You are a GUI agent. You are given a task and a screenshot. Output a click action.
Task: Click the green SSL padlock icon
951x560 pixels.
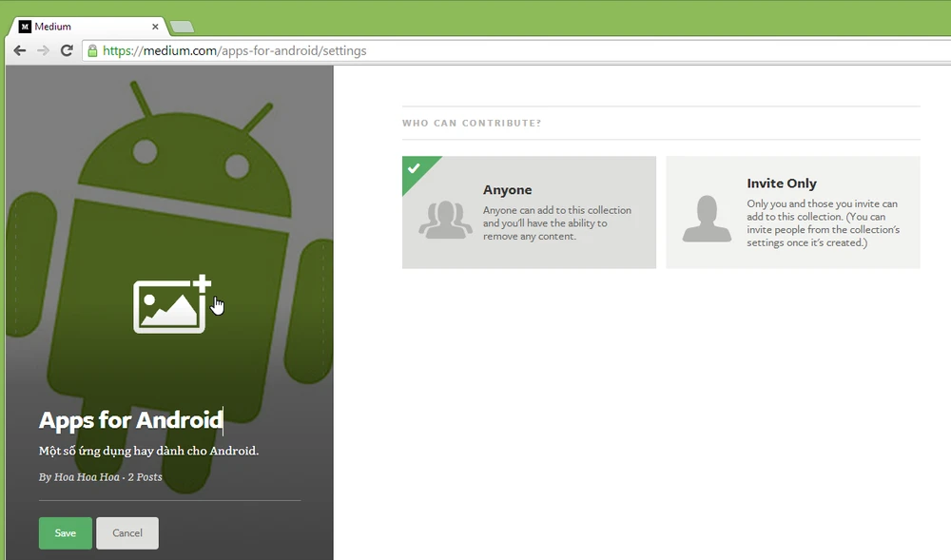[92, 51]
